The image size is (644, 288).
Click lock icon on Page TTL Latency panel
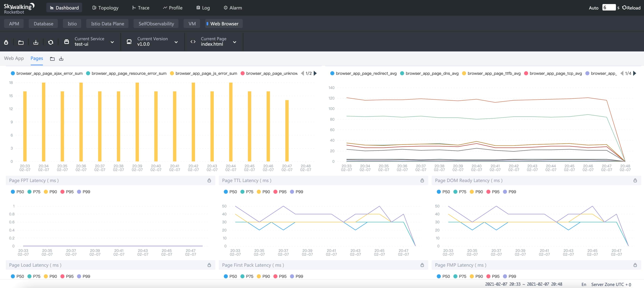point(422,180)
